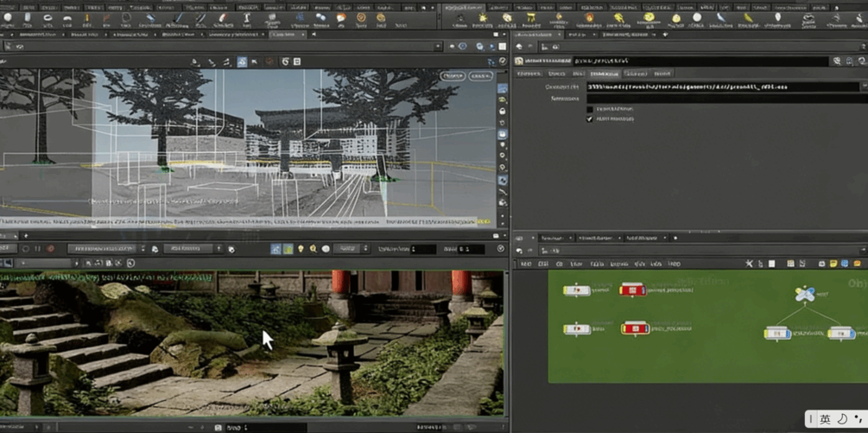The height and width of the screenshot is (433, 868).
Task: Click the highlighted snapping icon above viewport
Action: click(242, 62)
